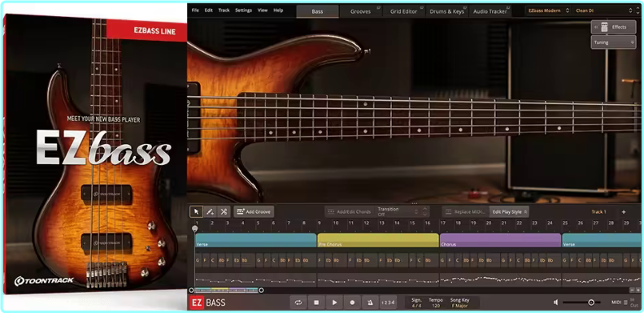Add a new track with plus icon
Screen dimensions: 644x313
[x=624, y=212]
